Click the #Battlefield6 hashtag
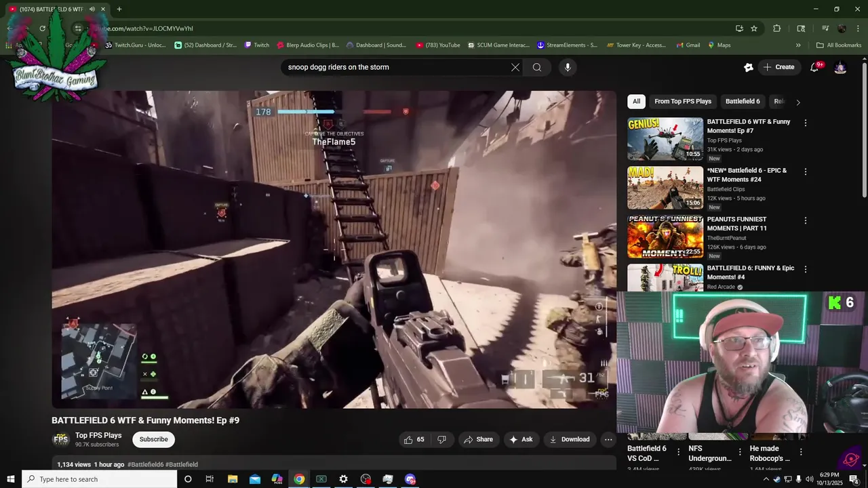This screenshot has width=868, height=488. pyautogui.click(x=145, y=464)
